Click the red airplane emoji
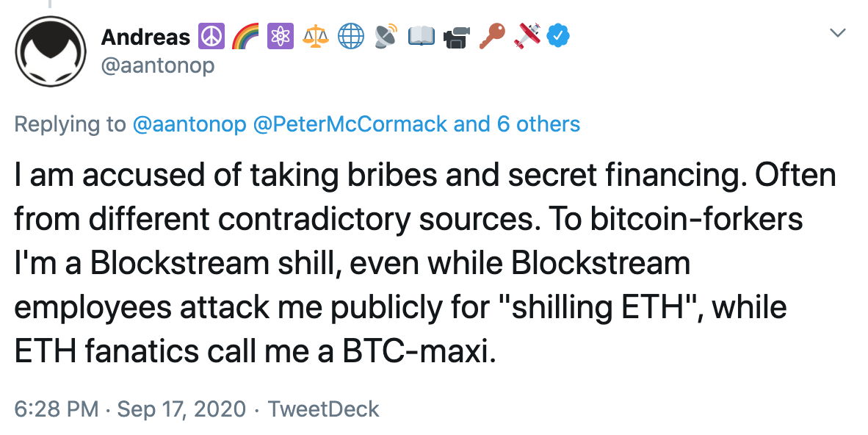The width and height of the screenshot is (868, 435). point(527,37)
